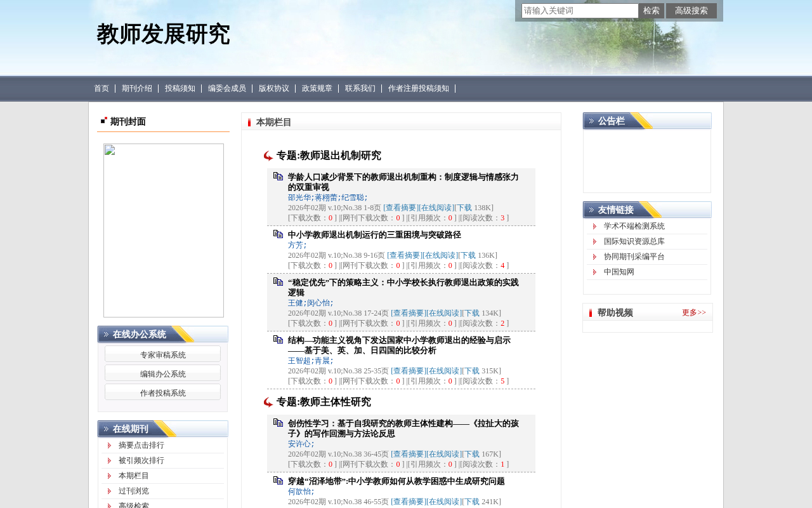Open the 专家审稿系统 button
This screenshot has width=812, height=508.
163,354
